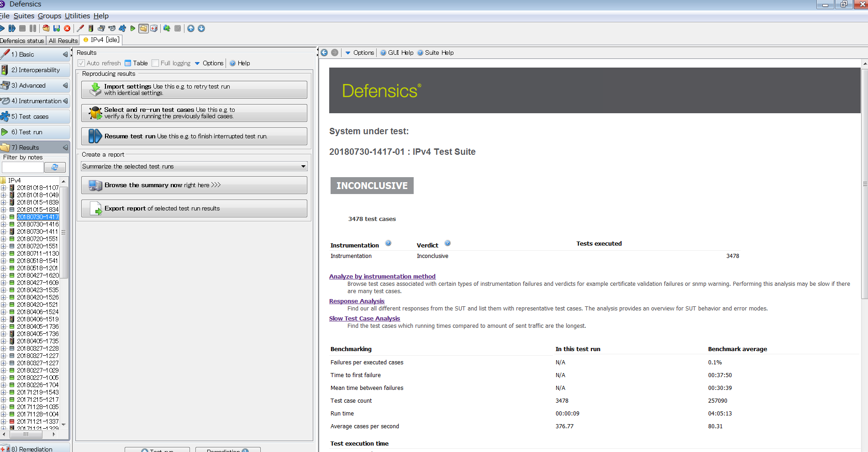Click the red screwdriver toolbar icon
The height and width of the screenshot is (452, 868).
point(80,28)
